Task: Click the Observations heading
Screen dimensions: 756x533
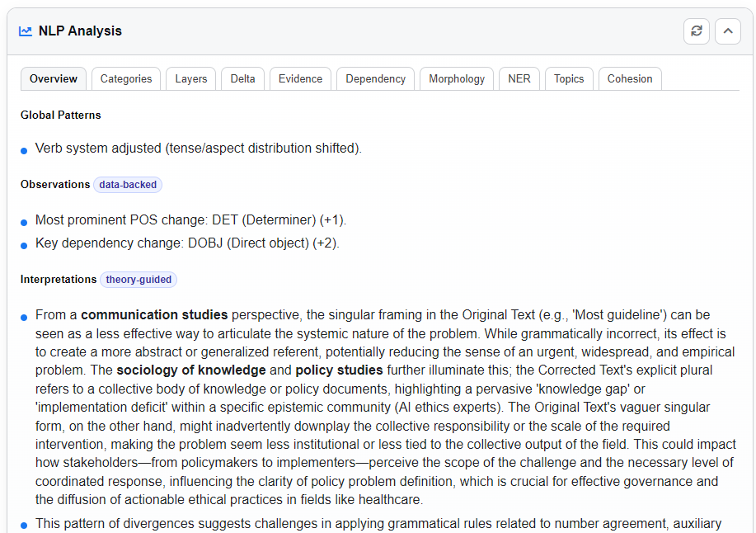Action: (55, 185)
